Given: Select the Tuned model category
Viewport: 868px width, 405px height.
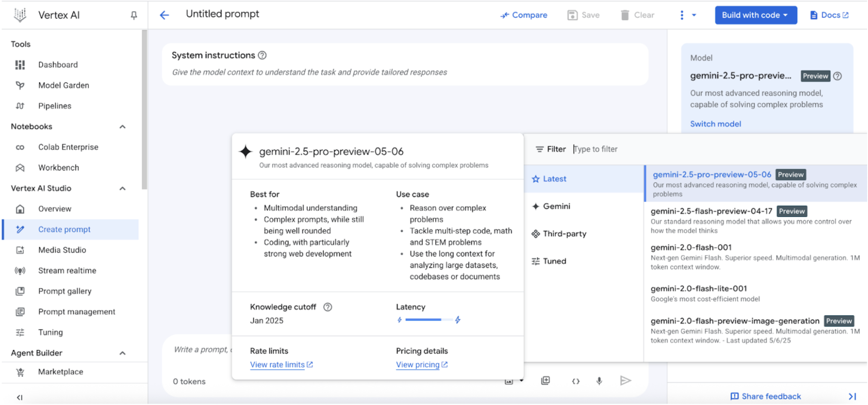Looking at the screenshot, I should [x=583, y=261].
